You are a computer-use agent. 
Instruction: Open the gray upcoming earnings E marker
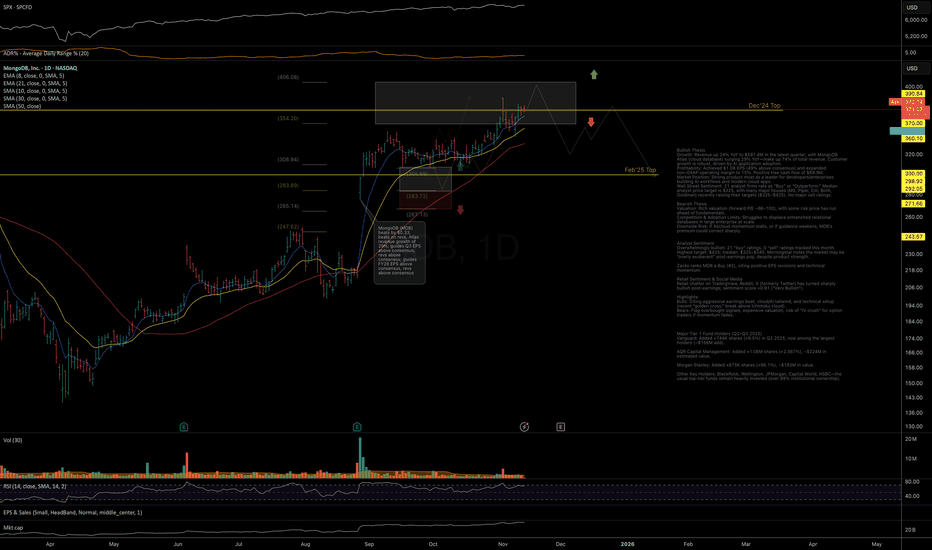pos(561,427)
